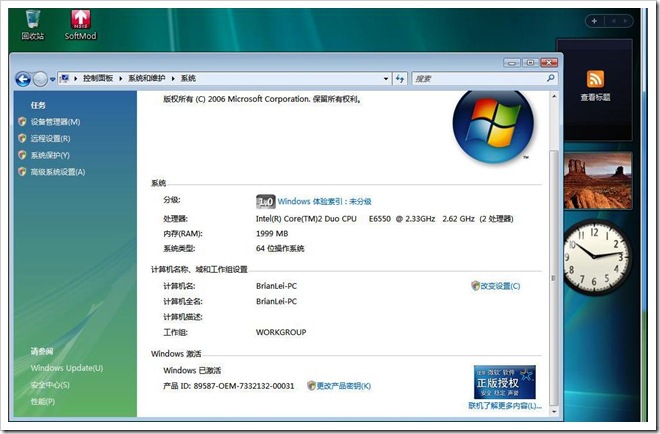Click shield icon beside 远程设置
This screenshot has height=434, width=660.
[22, 138]
